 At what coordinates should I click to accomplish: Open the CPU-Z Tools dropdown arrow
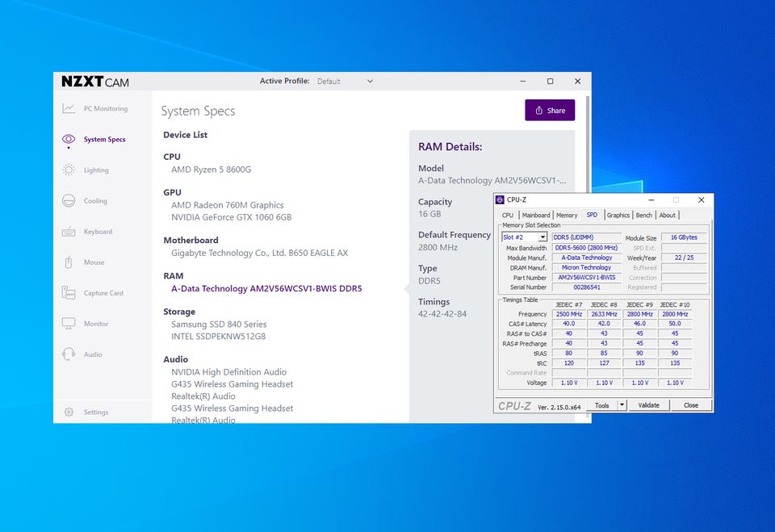[x=622, y=405]
